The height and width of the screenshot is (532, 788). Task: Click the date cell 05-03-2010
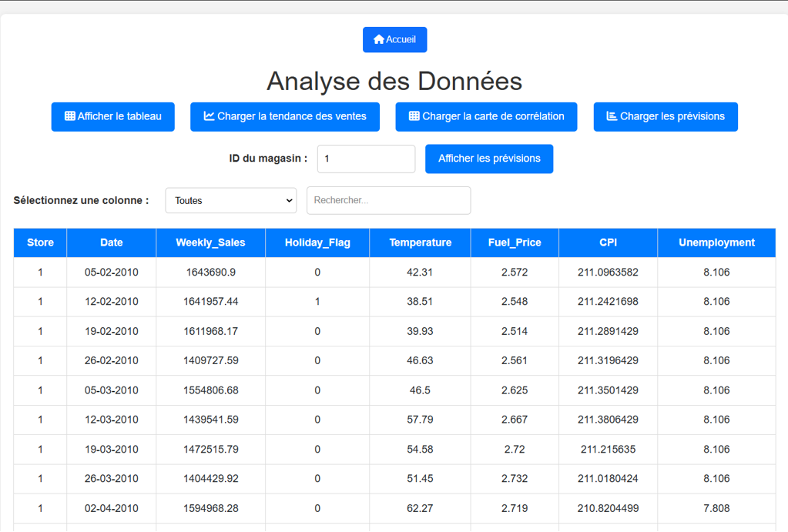tap(112, 390)
